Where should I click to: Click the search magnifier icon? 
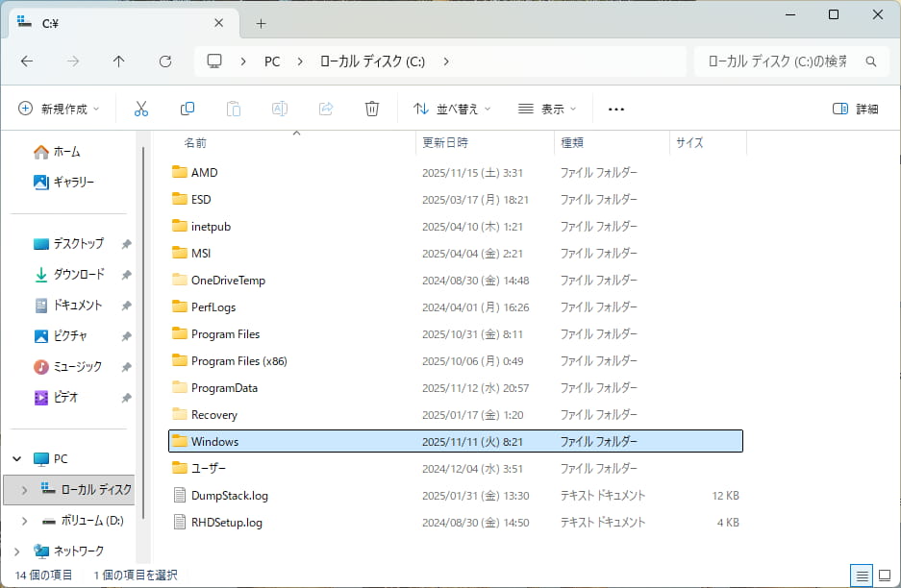click(870, 61)
